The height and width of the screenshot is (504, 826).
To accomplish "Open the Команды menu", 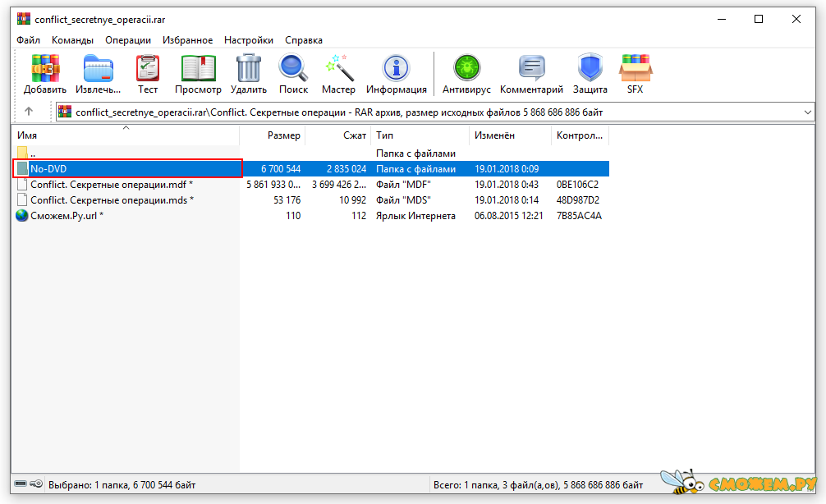I will click(73, 40).
